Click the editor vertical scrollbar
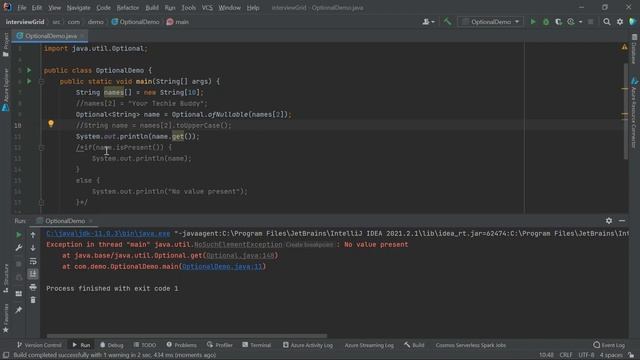This screenshot has width=640, height=360. pyautogui.click(x=626, y=111)
